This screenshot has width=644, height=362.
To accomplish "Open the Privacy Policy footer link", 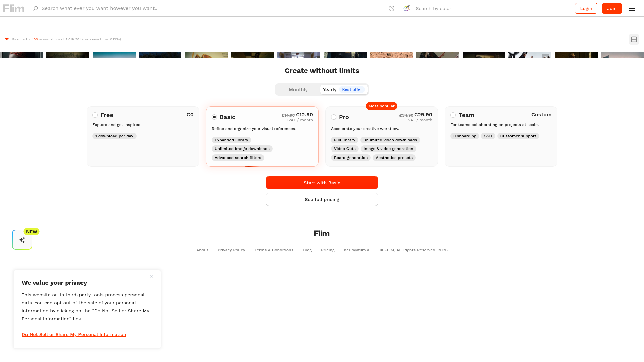I will click(x=231, y=250).
